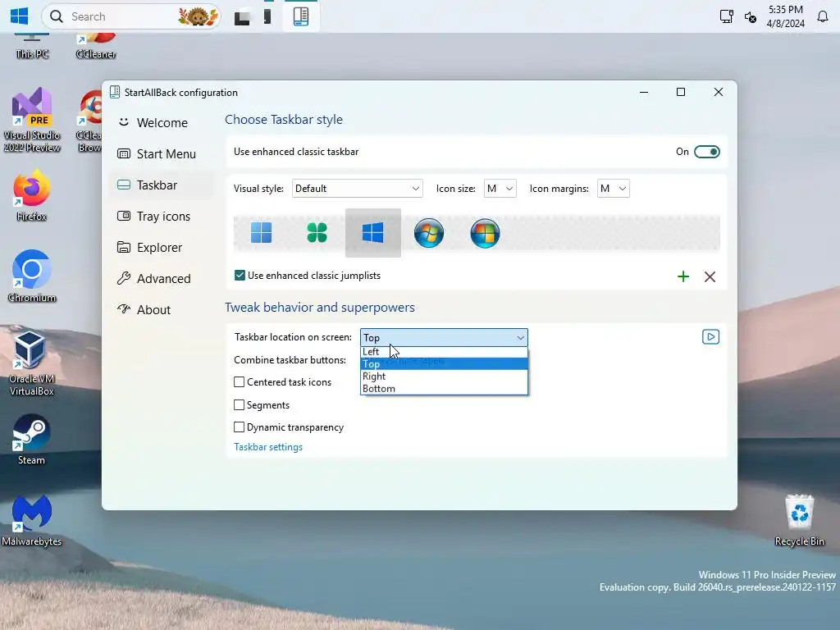Launch Steam desktop shortcut

point(31,440)
